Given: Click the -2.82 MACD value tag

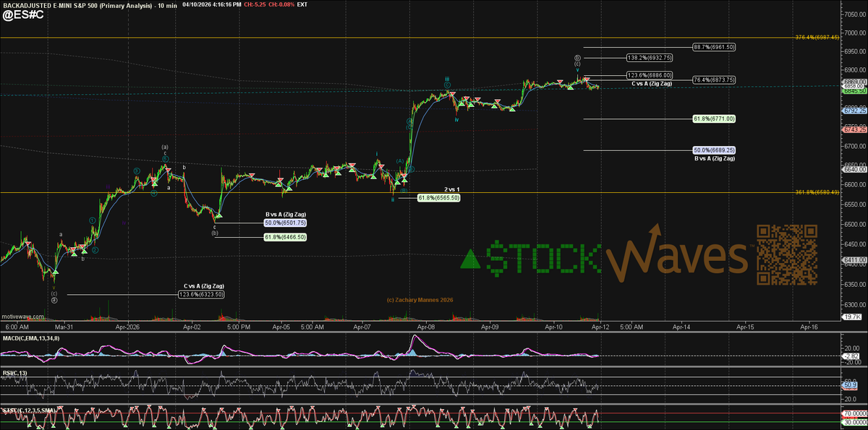Looking at the screenshot, I should click(x=852, y=356).
